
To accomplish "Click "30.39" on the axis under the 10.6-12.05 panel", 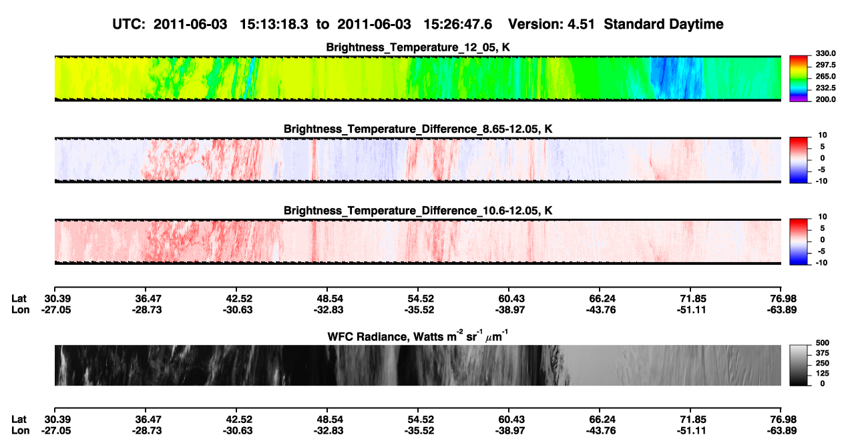I will point(58,298).
